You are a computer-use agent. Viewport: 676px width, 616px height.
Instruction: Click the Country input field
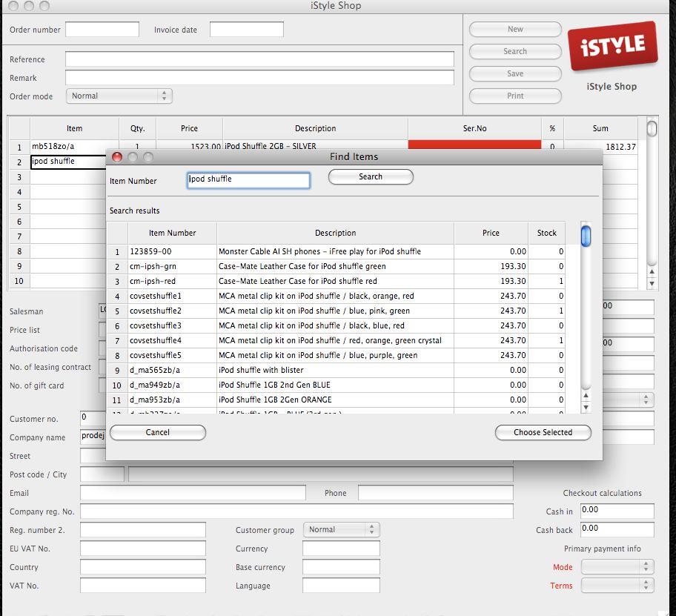coord(143,567)
